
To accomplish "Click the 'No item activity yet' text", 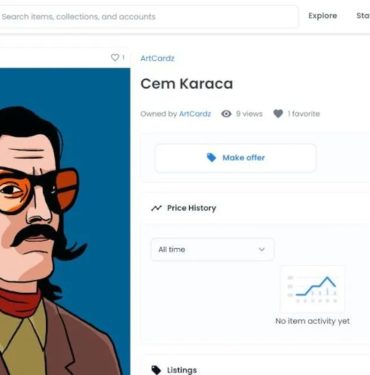I will [x=313, y=321].
